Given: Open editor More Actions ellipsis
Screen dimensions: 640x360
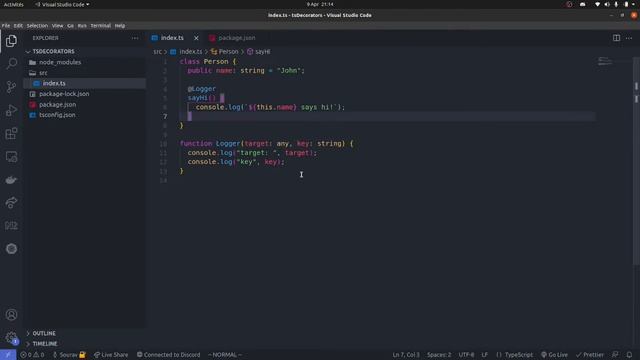Looking at the screenshot, I should pyautogui.click(x=629, y=38).
